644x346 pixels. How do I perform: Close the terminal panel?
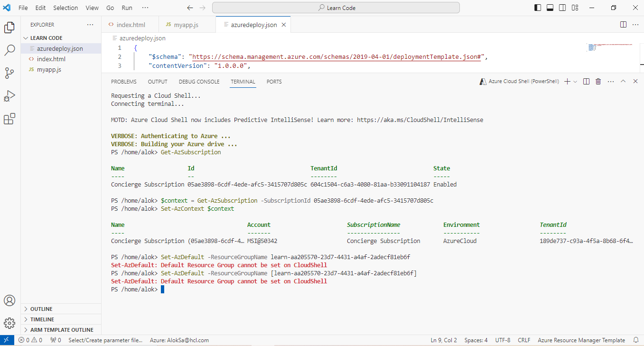(x=636, y=82)
